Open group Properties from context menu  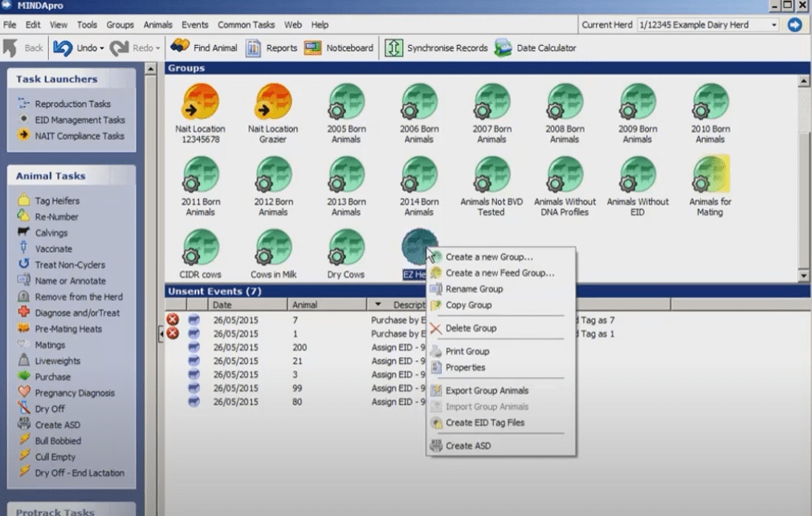[x=500, y=367]
